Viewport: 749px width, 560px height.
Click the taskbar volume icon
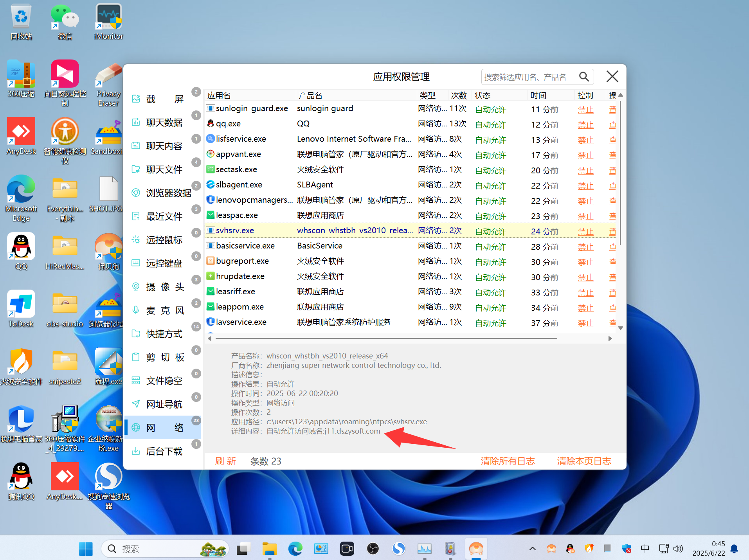click(678, 549)
